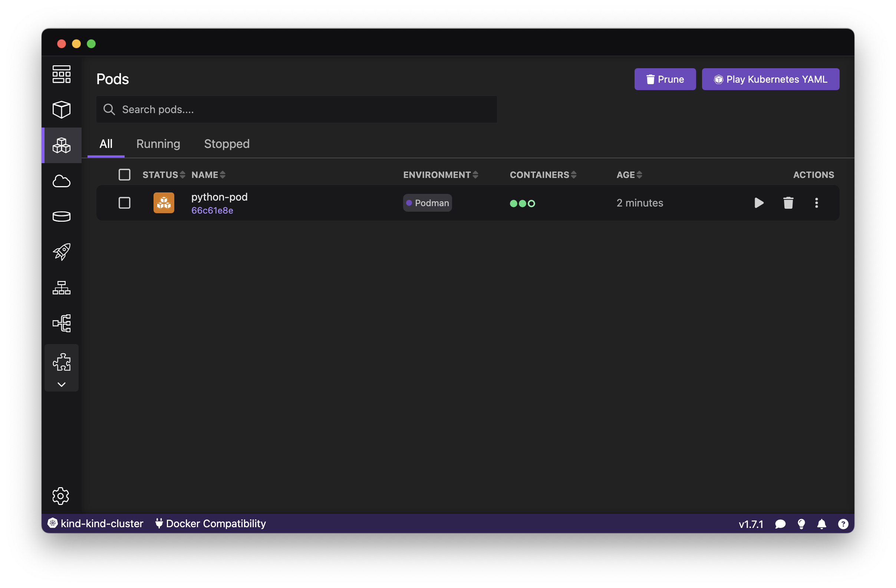Select the rocket icon in the sidebar
The height and width of the screenshot is (588, 896).
point(61,251)
